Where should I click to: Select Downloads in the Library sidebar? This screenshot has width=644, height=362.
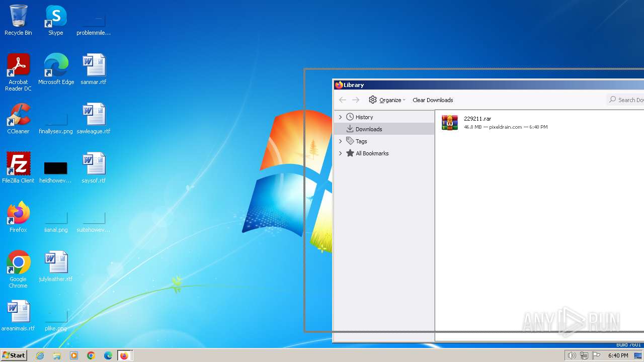pos(369,129)
